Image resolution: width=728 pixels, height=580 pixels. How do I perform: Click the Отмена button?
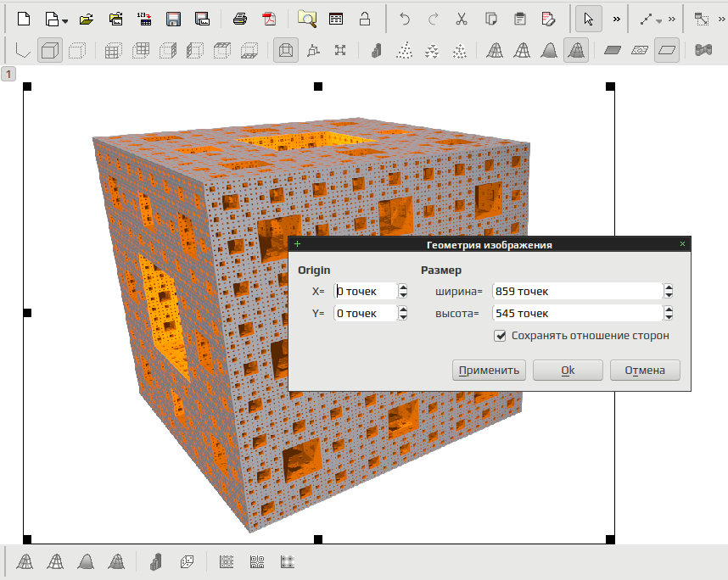coord(645,371)
